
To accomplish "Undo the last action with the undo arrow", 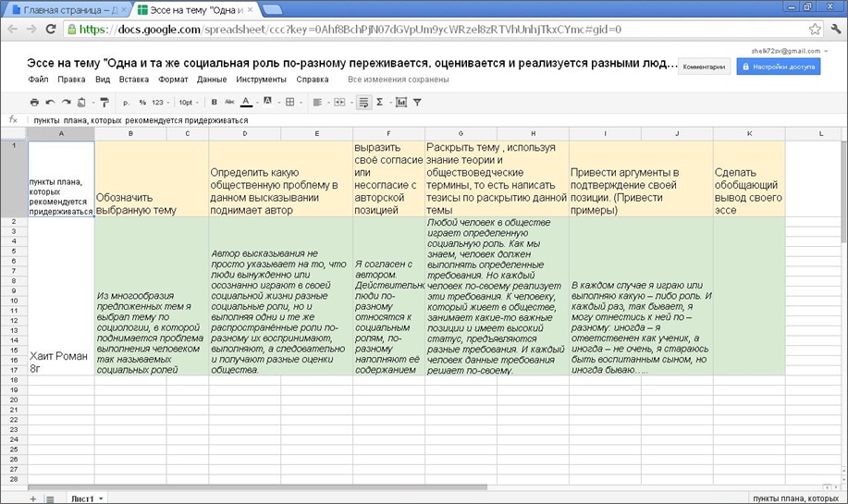I will (50, 103).
